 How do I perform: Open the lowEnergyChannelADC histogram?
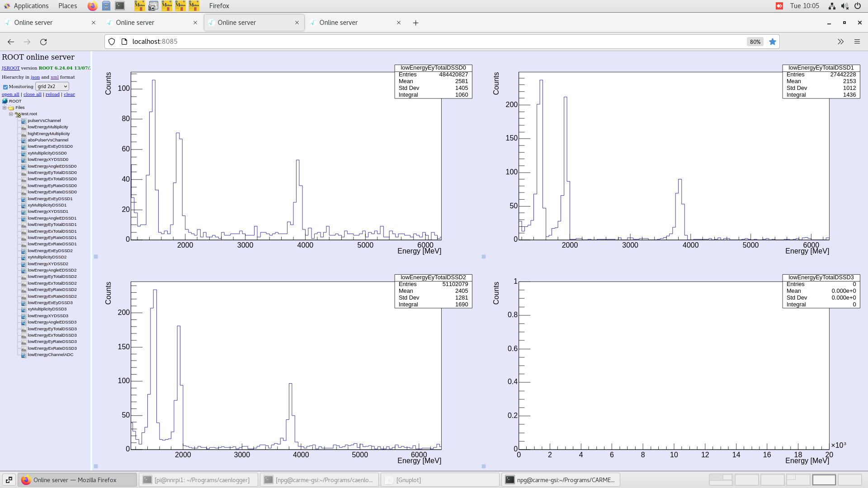[x=50, y=355]
